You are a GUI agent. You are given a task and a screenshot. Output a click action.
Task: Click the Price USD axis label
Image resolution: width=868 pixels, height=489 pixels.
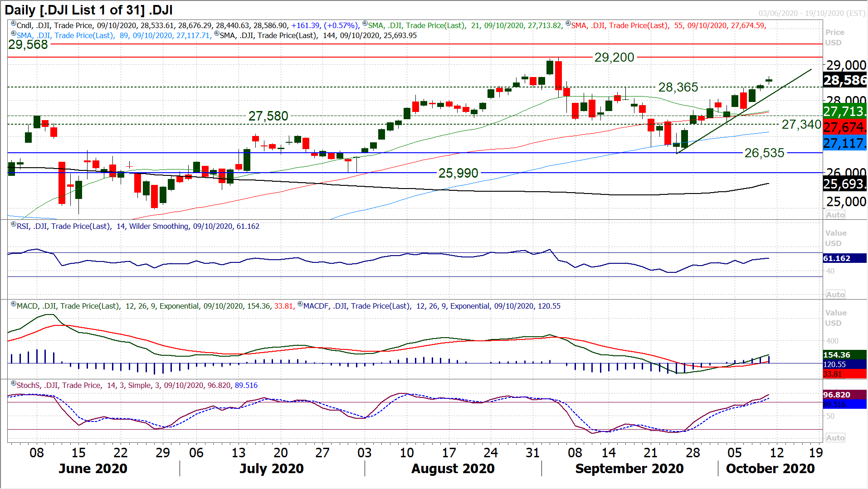click(x=834, y=38)
